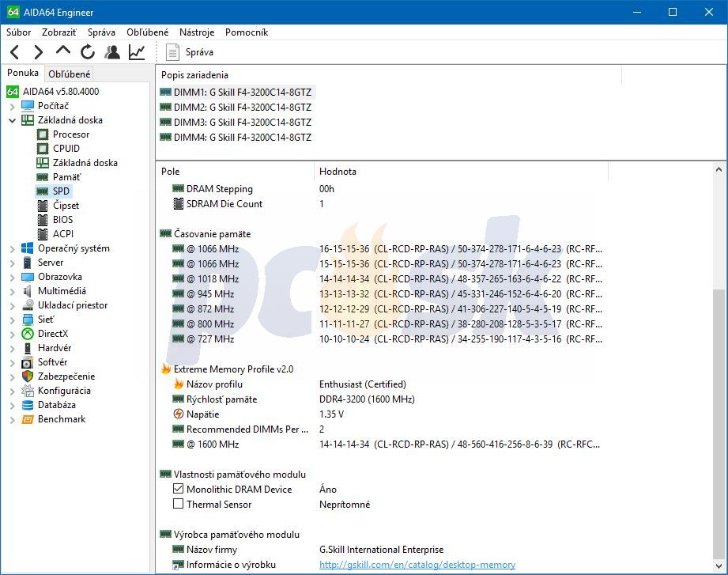The height and width of the screenshot is (575, 728).
Task: Expand the Benchmark tree node
Action: click(x=13, y=420)
